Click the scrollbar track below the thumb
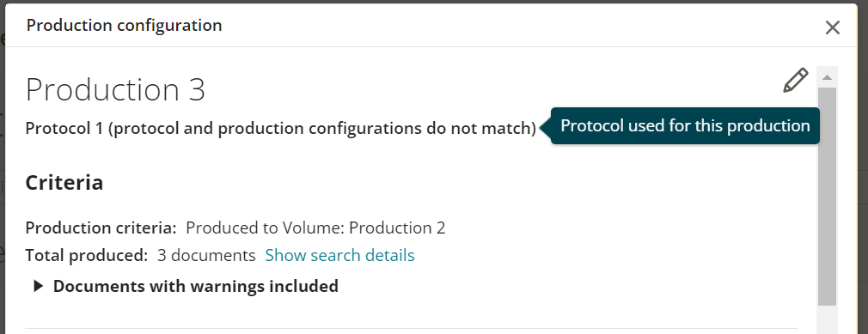 pyautogui.click(x=827, y=319)
